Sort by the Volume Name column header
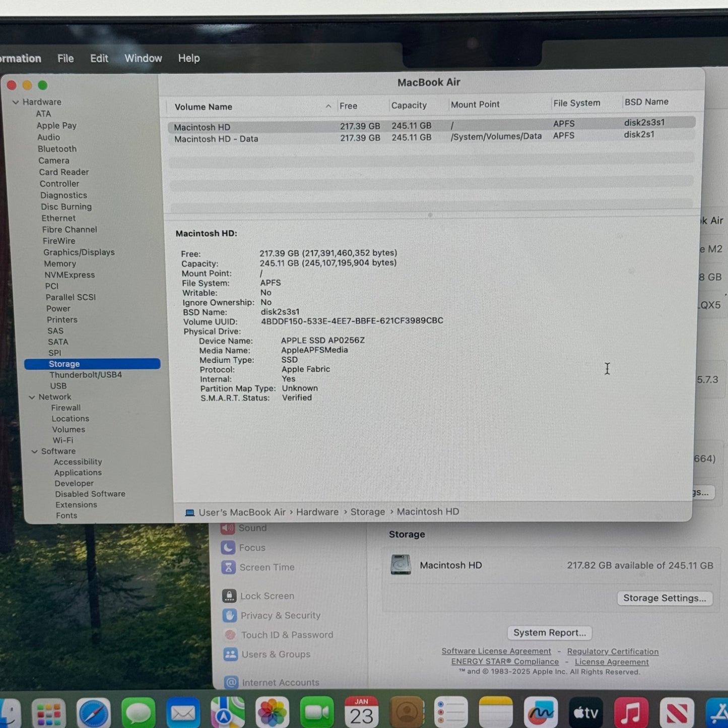 pyautogui.click(x=204, y=107)
